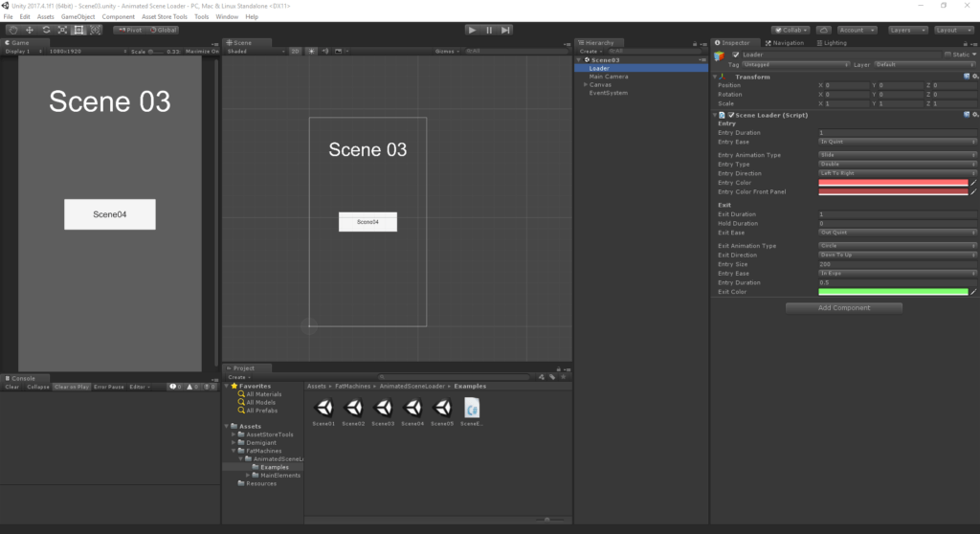Lock the Inspector panel

(965, 44)
